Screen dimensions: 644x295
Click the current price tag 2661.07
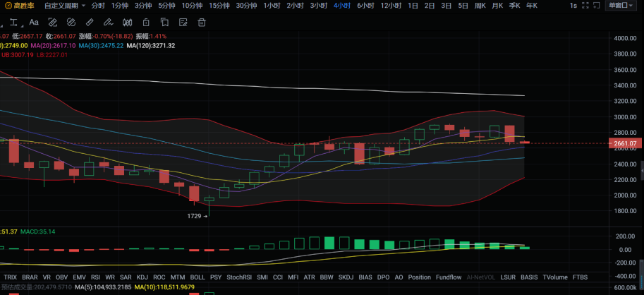click(626, 143)
